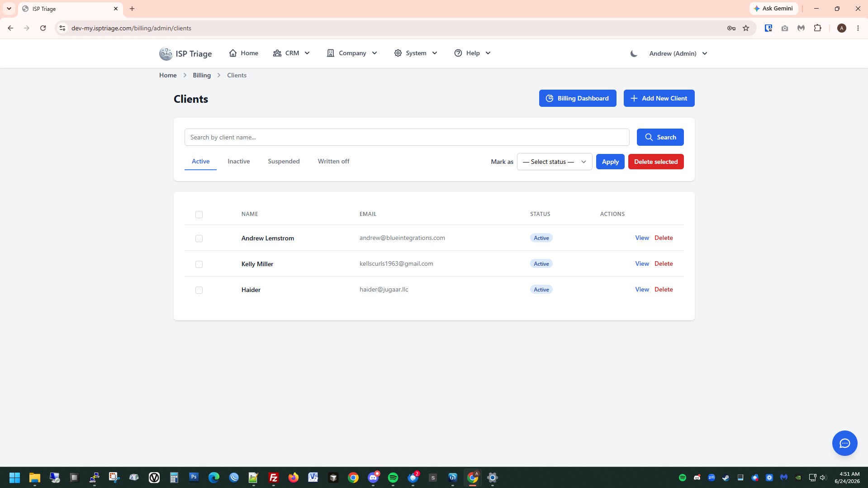Go back with browser back arrow
Image resolution: width=868 pixels, height=488 pixels.
tap(10, 28)
